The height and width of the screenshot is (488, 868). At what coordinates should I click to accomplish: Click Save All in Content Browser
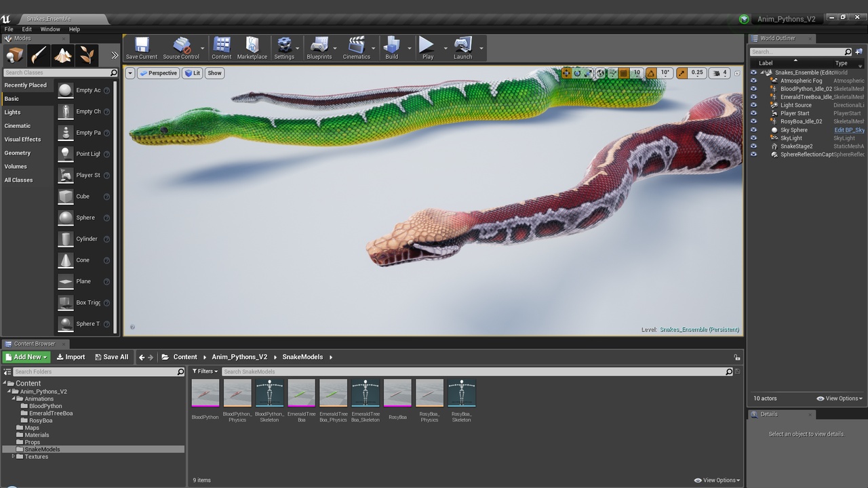[112, 357]
